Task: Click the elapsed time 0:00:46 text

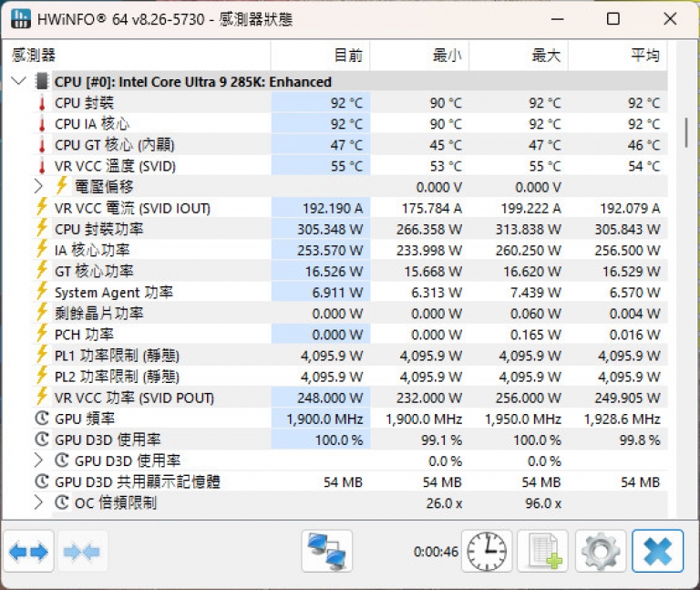Action: click(x=436, y=552)
